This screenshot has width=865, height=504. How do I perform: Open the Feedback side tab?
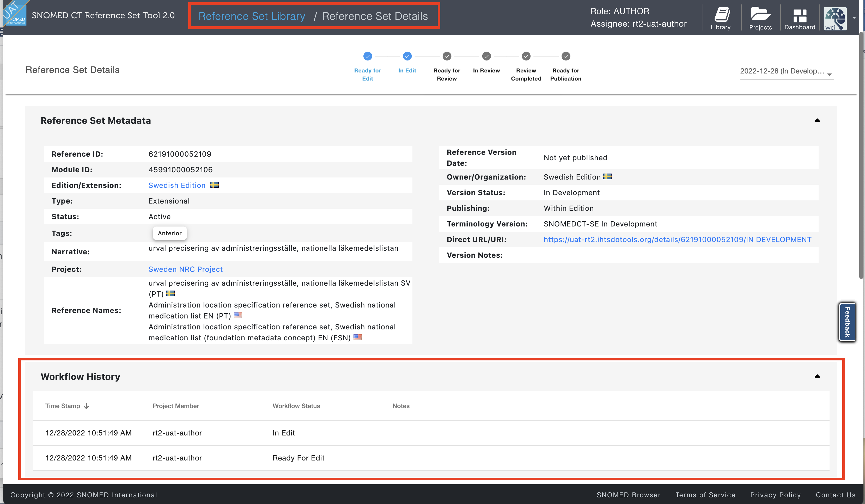[847, 322]
